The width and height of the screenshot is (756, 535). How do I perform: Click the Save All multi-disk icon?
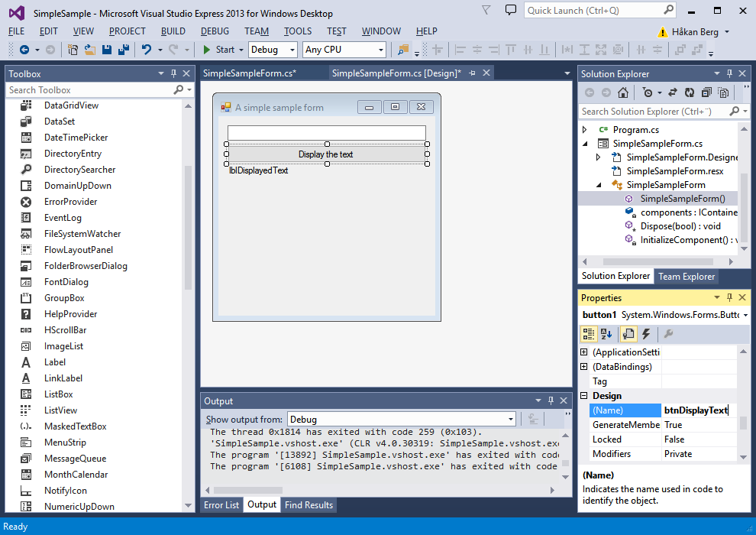[124, 50]
